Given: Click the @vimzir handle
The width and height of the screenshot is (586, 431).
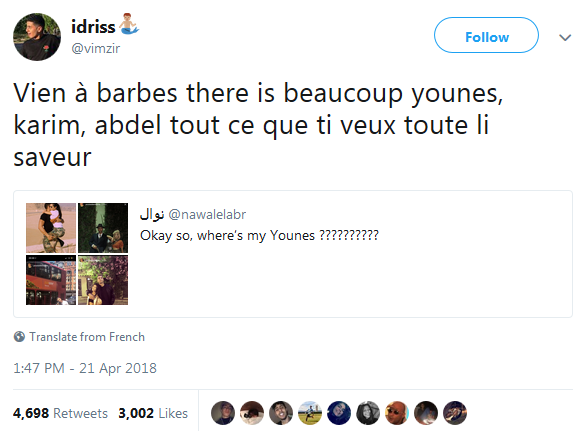Looking at the screenshot, I should point(96,49).
